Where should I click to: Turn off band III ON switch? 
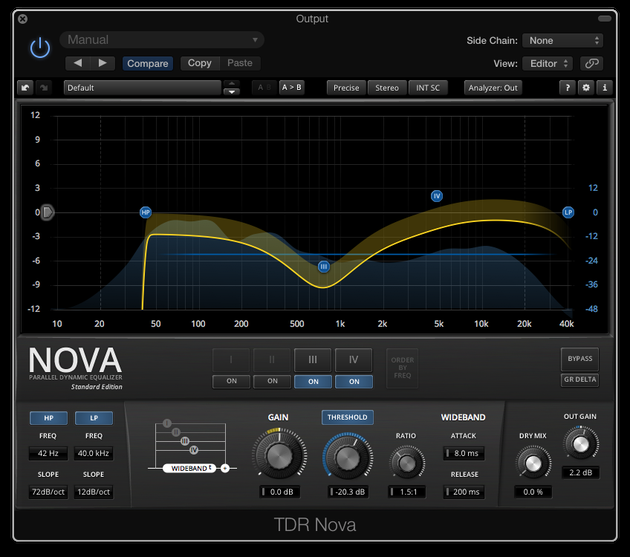point(313,381)
